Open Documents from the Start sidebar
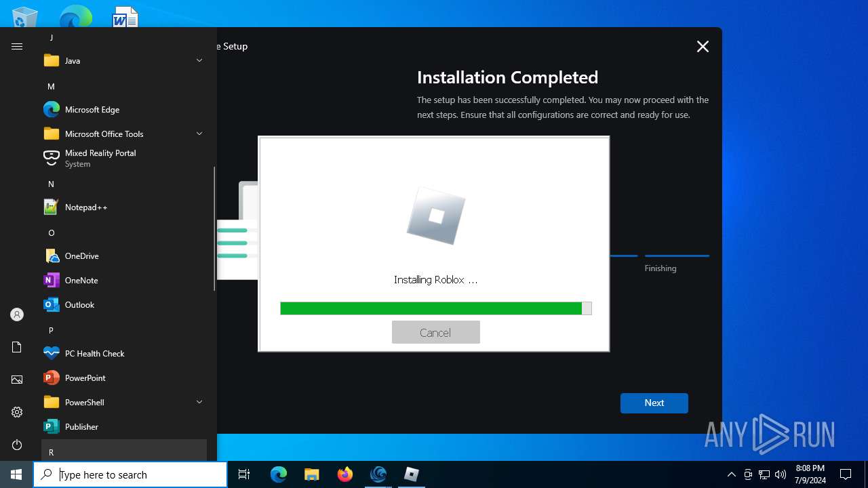Screen dimensions: 868x488 point(17,347)
